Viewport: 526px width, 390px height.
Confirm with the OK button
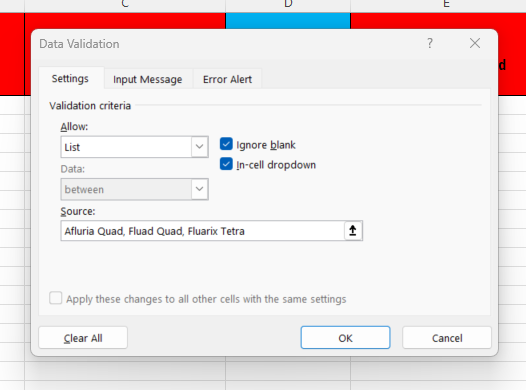click(346, 338)
